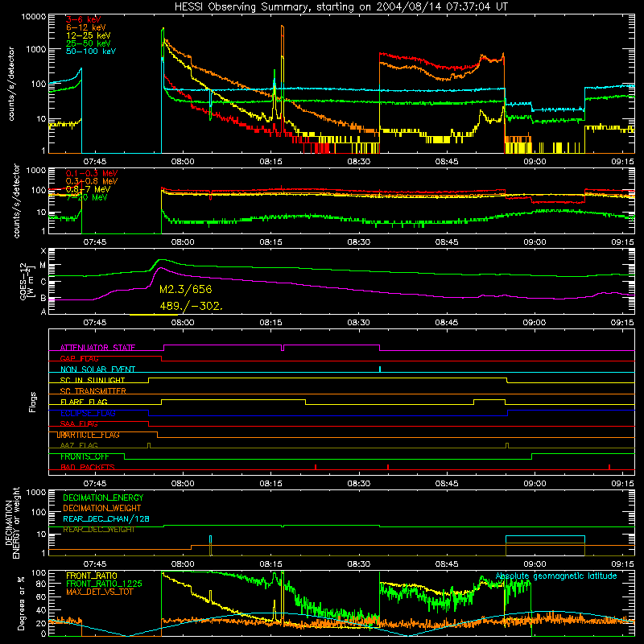Click the Absolute geomagnetic latitude label
The height and width of the screenshot is (644, 644).
point(556,576)
